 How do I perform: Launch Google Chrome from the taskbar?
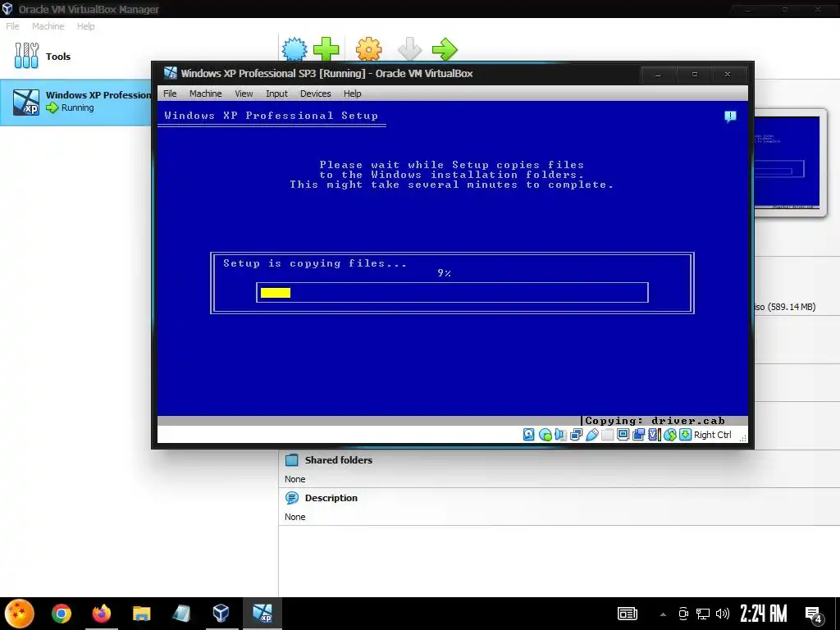click(62, 614)
